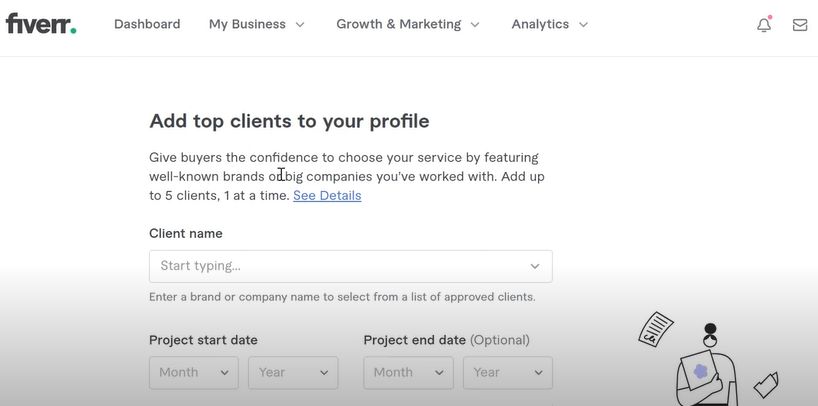This screenshot has width=818, height=406.
Task: Expand the Client name dropdown arrow
Action: pos(535,266)
